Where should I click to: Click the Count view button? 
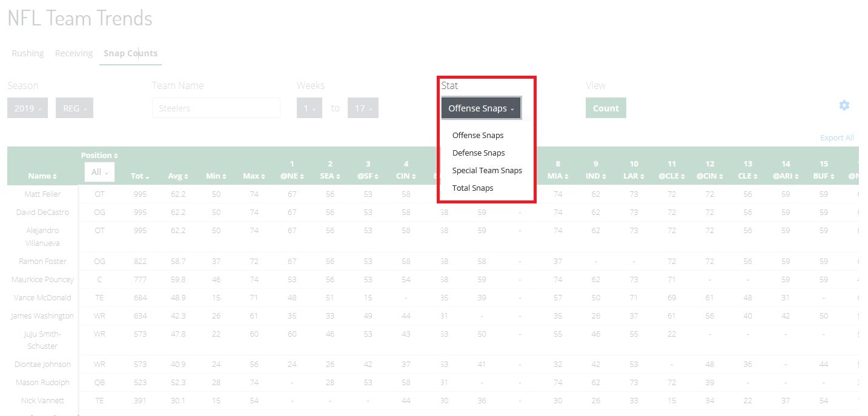(x=606, y=108)
